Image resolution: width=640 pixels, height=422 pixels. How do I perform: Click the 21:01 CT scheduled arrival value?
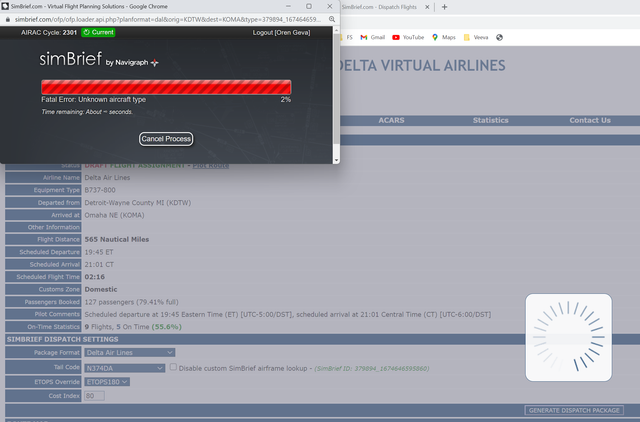[x=99, y=264]
